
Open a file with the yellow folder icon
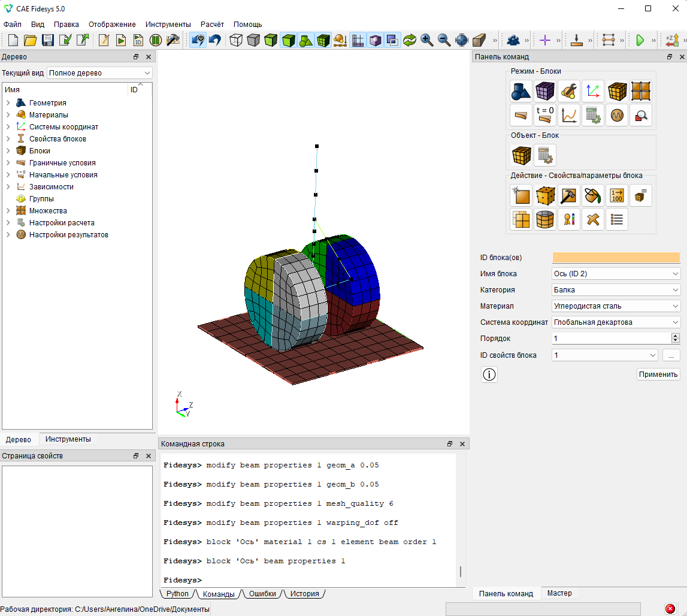point(30,40)
